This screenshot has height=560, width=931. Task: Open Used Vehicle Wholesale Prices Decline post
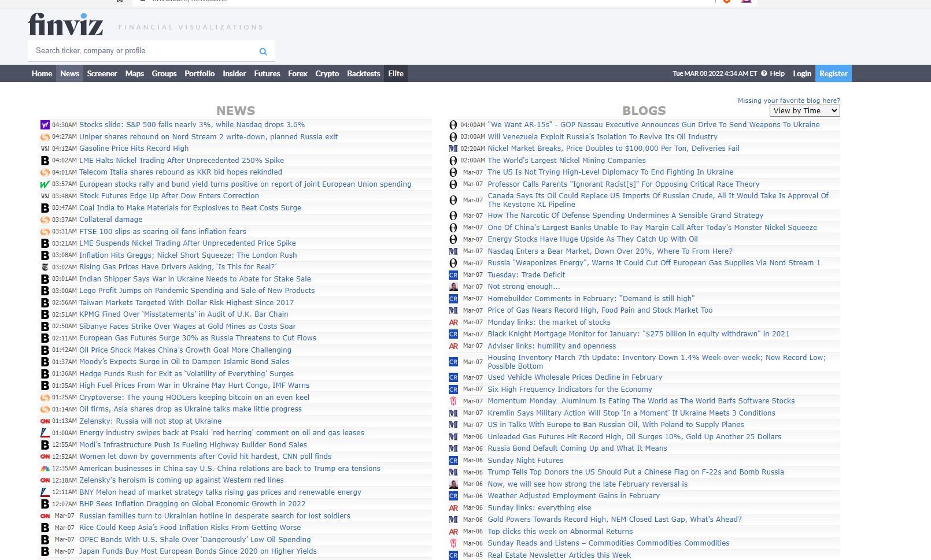pos(575,377)
